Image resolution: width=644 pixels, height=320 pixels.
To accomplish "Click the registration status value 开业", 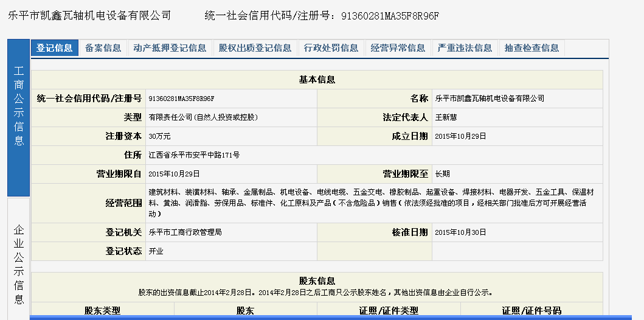I will pyautogui.click(x=156, y=251).
